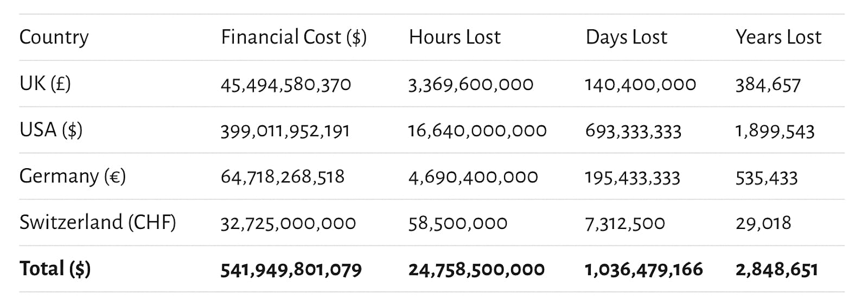This screenshot has width=868, height=306.
Task: Select Switzerland financial cost 32,725,000,000
Action: coord(288,224)
